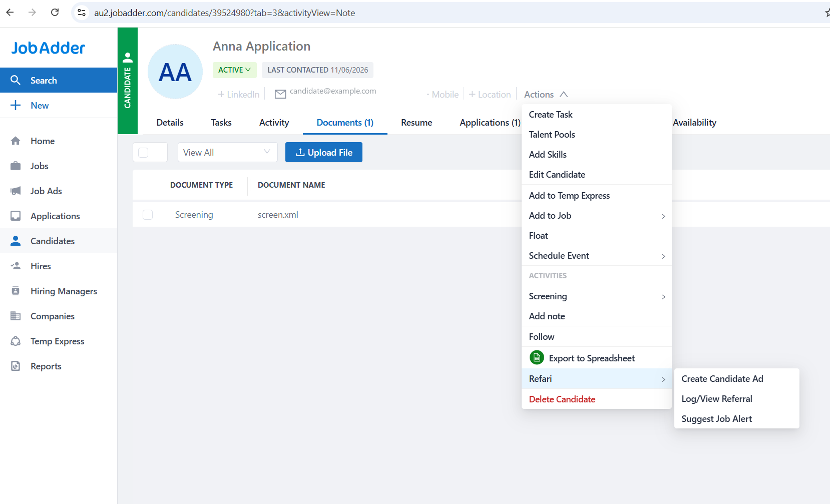Image resolution: width=830 pixels, height=504 pixels.
Task: Collapse the Actions menu chevron
Action: (x=564, y=94)
